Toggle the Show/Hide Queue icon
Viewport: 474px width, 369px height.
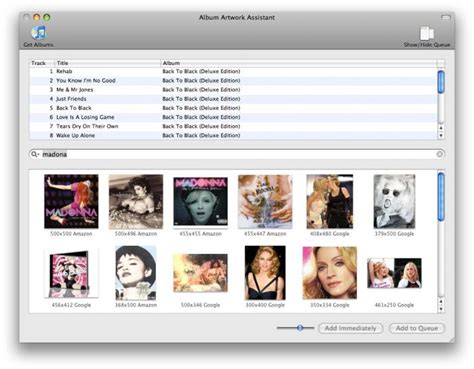point(427,33)
